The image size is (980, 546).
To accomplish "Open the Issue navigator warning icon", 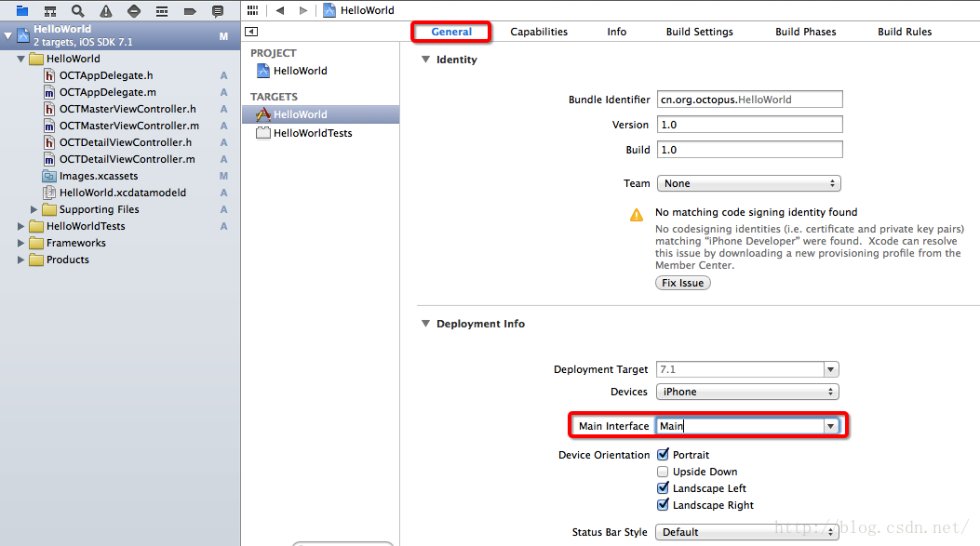I will 106,10.
